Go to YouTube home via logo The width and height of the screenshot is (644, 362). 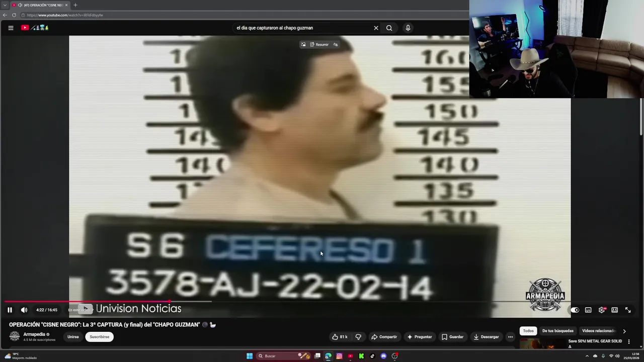coord(35,28)
